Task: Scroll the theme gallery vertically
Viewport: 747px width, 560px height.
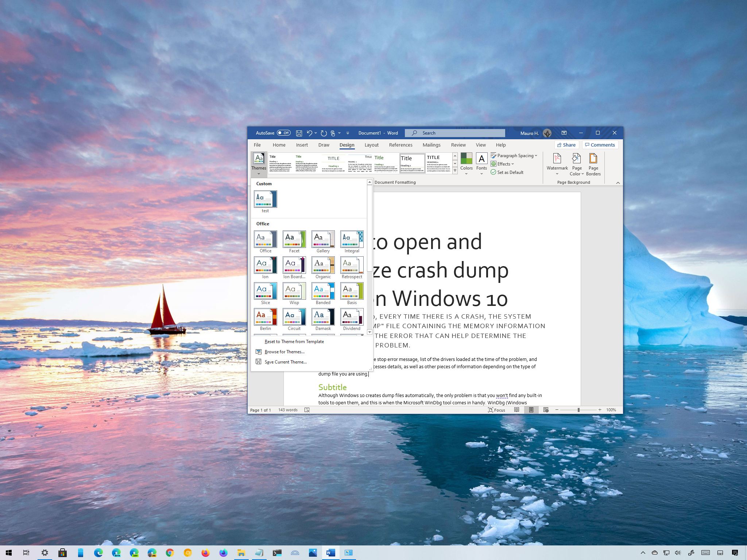Action: (x=369, y=258)
